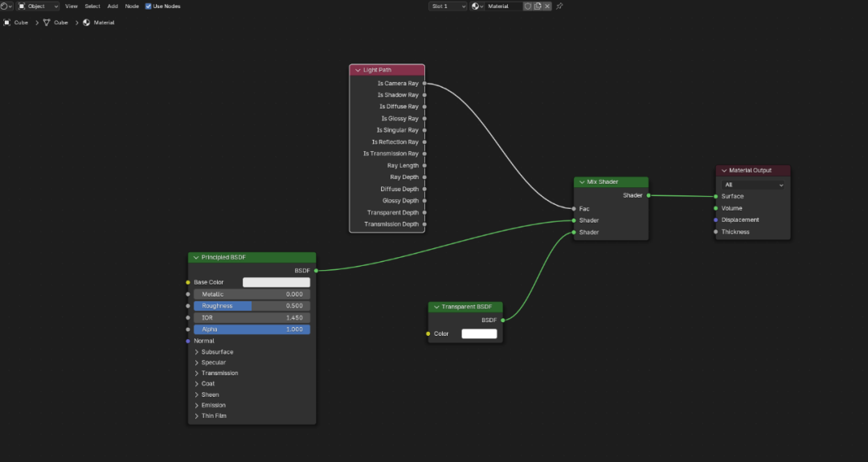The width and height of the screenshot is (868, 462).
Task: Duplicate material with the new-copy icon
Action: click(x=538, y=6)
